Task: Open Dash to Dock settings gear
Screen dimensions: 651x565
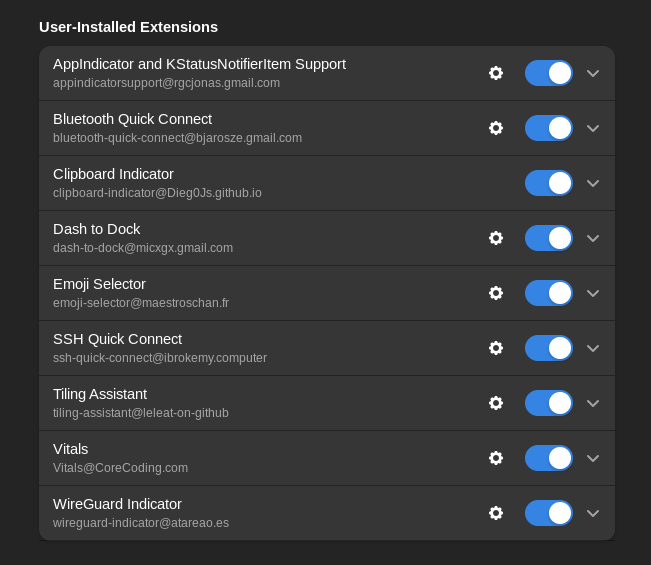Action: click(x=496, y=238)
